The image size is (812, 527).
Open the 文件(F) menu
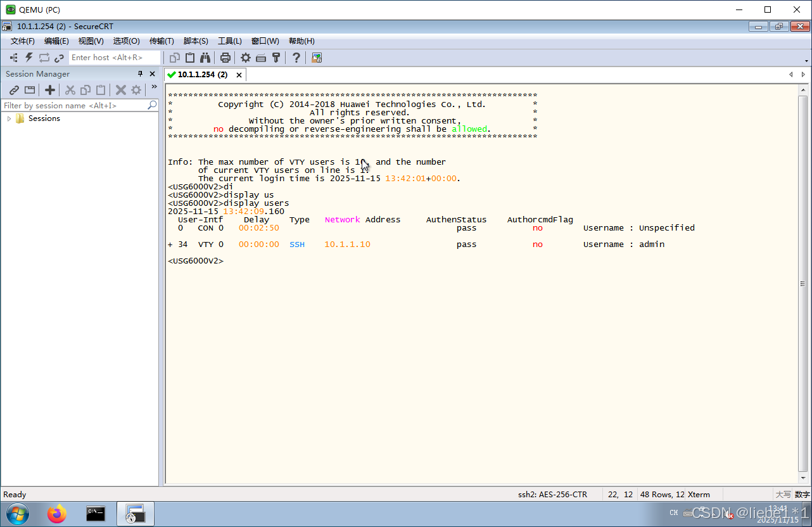pos(22,41)
